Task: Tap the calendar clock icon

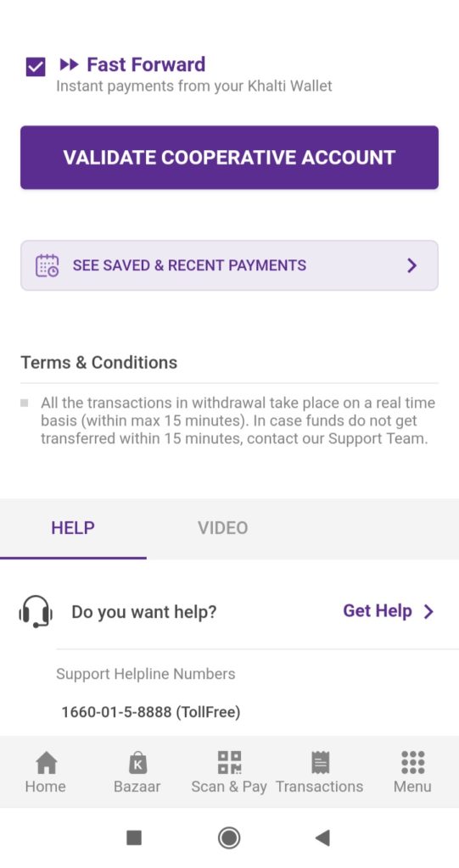Action: 48,265
